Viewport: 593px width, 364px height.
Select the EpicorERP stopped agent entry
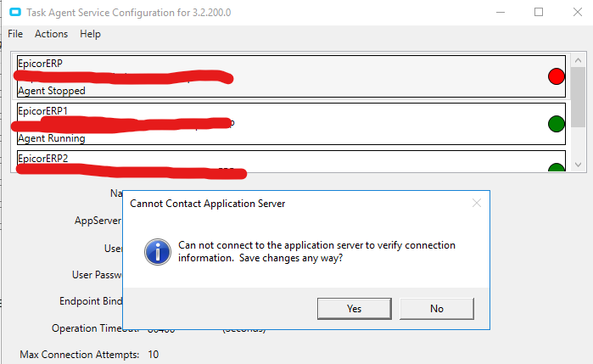280,76
